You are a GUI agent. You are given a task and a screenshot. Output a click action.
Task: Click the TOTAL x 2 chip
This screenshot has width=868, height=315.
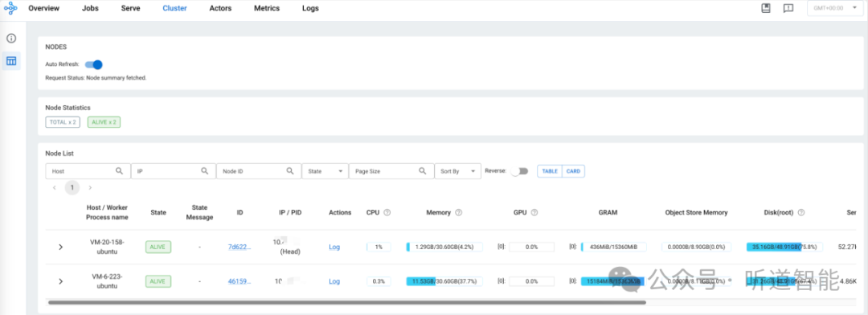62,122
